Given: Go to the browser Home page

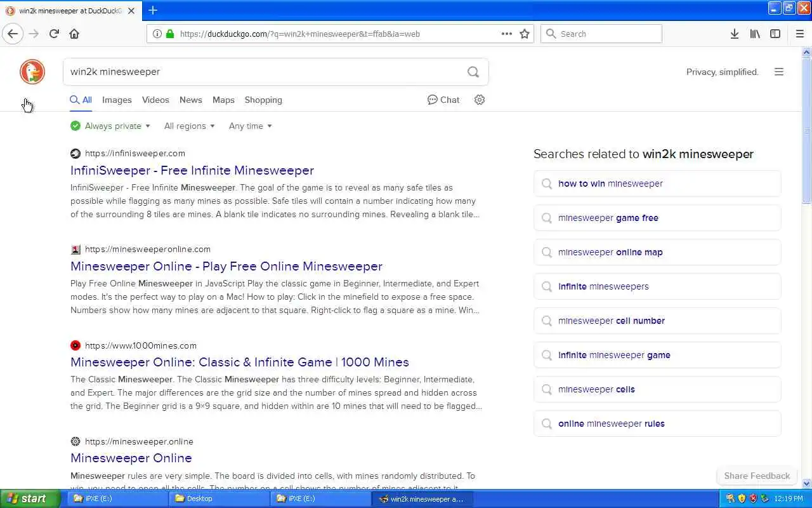Looking at the screenshot, I should tap(74, 34).
